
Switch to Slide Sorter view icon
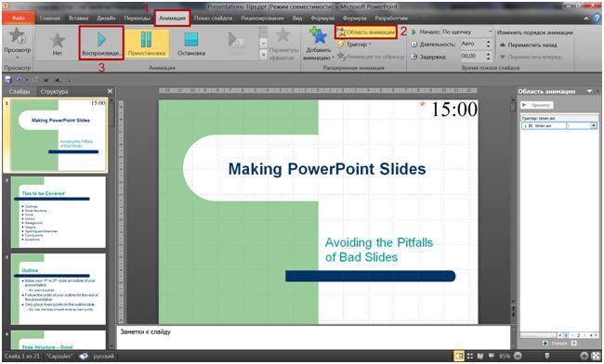470,357
